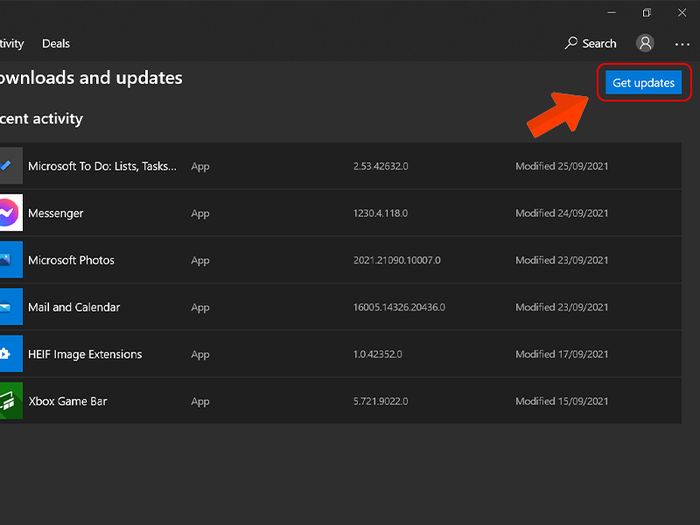The image size is (700, 525).
Task: Click version 1.0.42352.0
Action: pos(378,354)
